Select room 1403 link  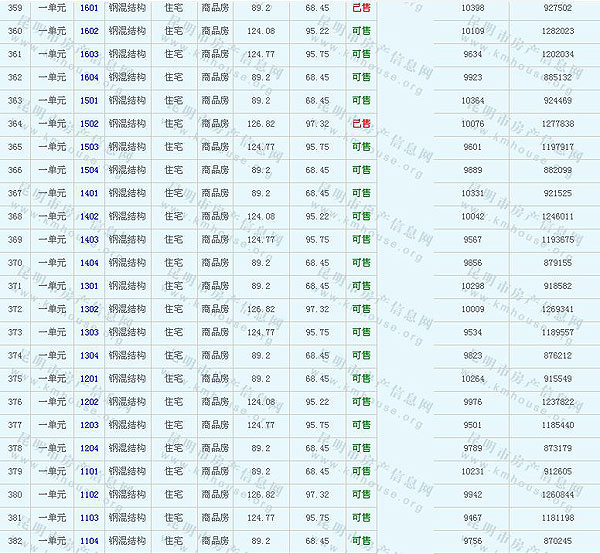(x=89, y=240)
